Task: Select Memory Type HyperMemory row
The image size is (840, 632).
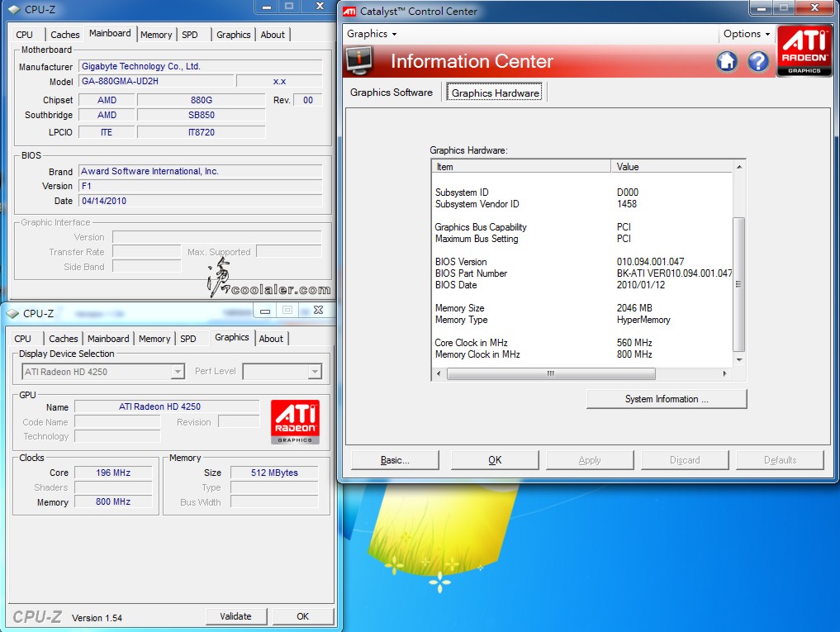Action: point(582,320)
